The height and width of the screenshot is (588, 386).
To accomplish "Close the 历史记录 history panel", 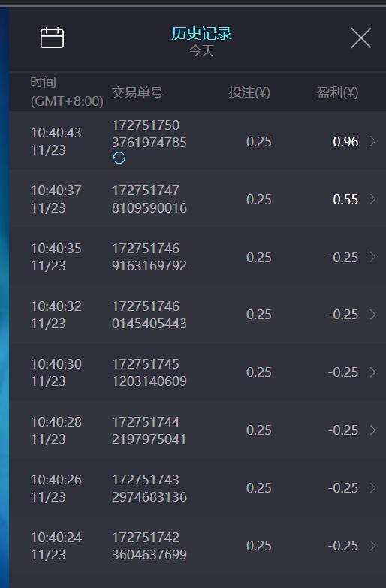I will pos(361,38).
